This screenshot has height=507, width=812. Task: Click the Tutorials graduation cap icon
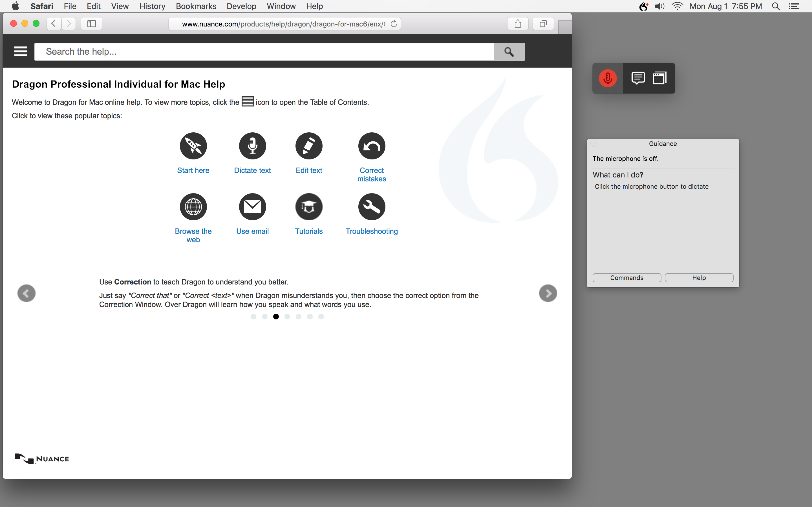[309, 207]
